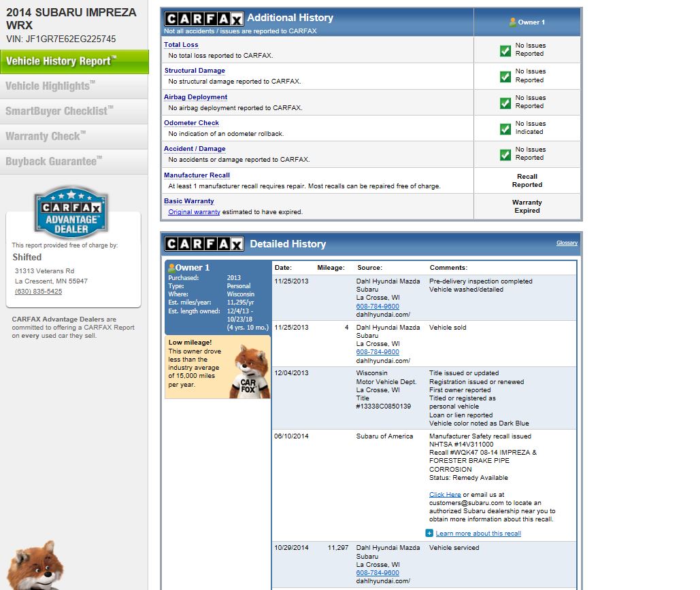
Task: Click the CARFAX logo beside Detailed History
Action: pyautogui.click(x=204, y=244)
